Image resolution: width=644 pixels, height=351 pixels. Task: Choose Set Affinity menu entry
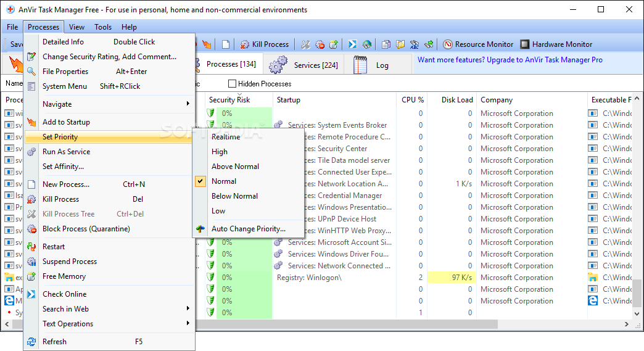[x=109, y=167]
